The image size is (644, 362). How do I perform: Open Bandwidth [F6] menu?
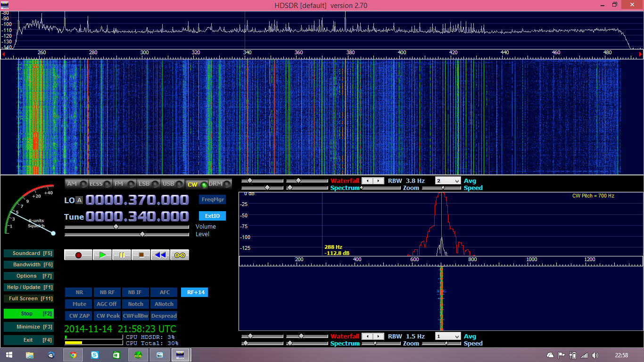coord(28,264)
